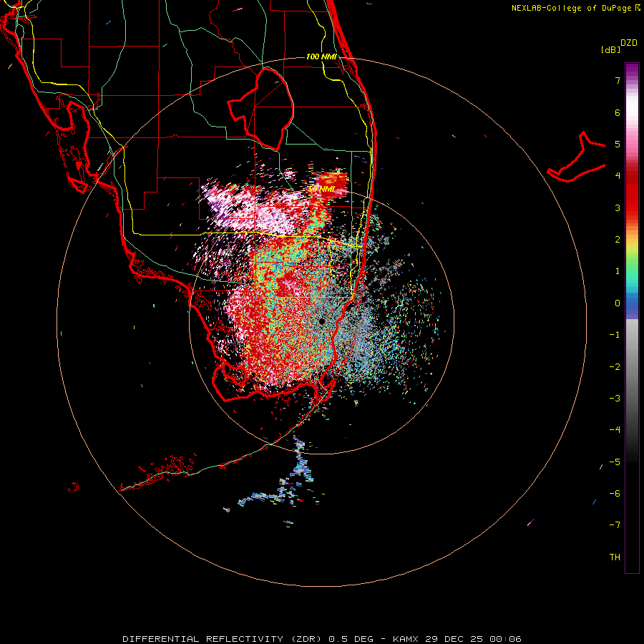Click the 7 tick label on the scale
This screenshot has width=644, height=644.
(x=618, y=80)
